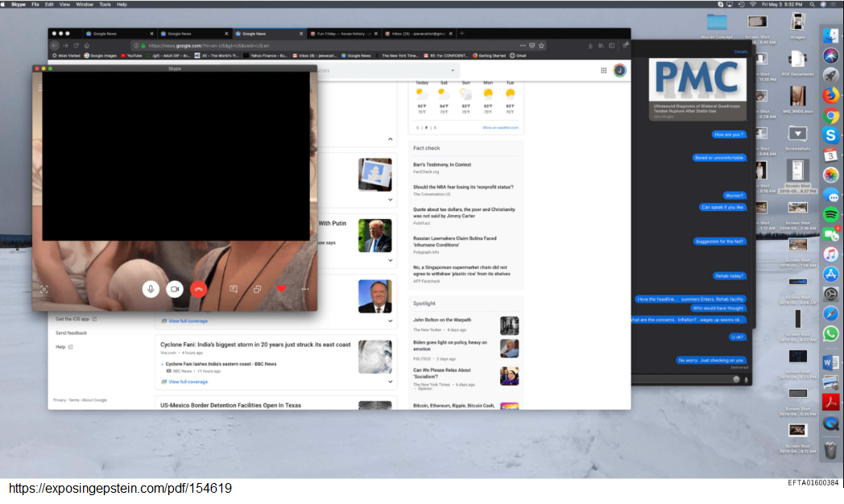
Task: Open the three-dot more options in Skype call
Action: click(305, 289)
